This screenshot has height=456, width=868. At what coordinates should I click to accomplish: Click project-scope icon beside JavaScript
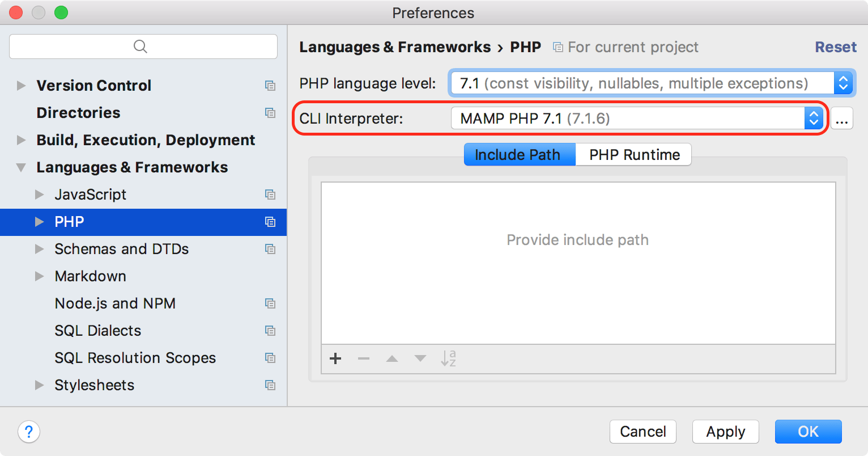pyautogui.click(x=270, y=195)
